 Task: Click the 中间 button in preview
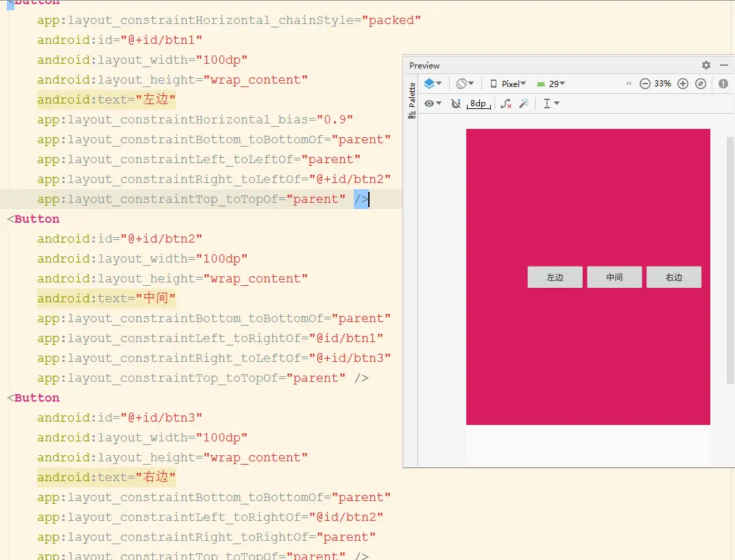(x=614, y=277)
